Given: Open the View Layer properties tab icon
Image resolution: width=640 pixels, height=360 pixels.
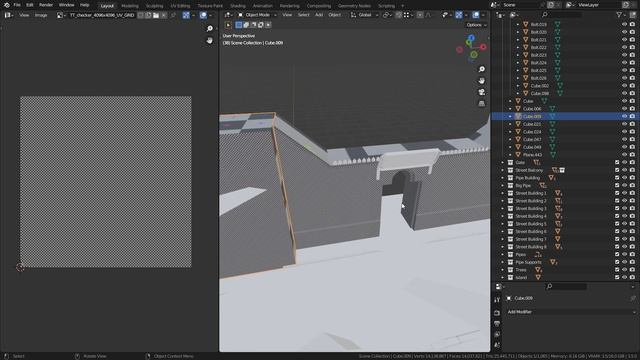Looking at the screenshot, I should pyautogui.click(x=497, y=335).
